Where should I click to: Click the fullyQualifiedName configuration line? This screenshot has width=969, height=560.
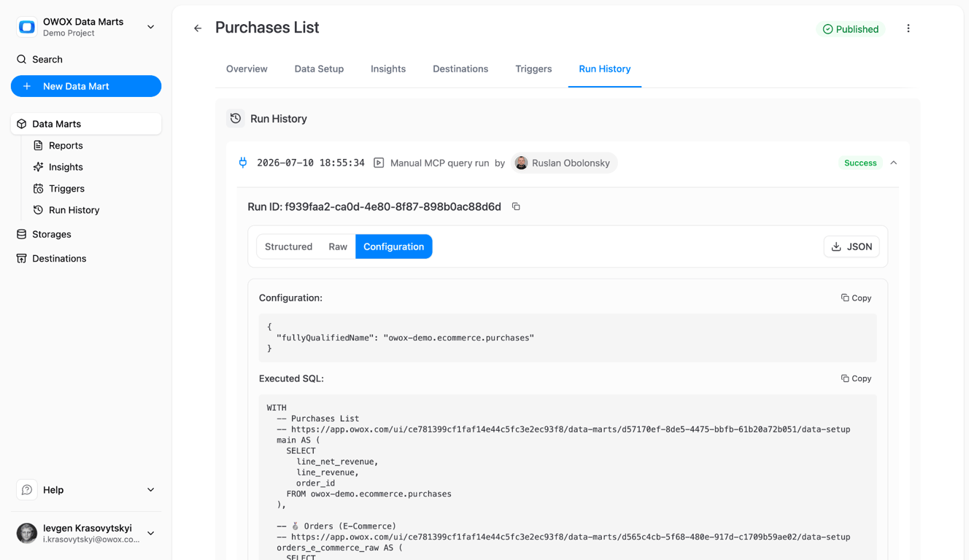406,338
